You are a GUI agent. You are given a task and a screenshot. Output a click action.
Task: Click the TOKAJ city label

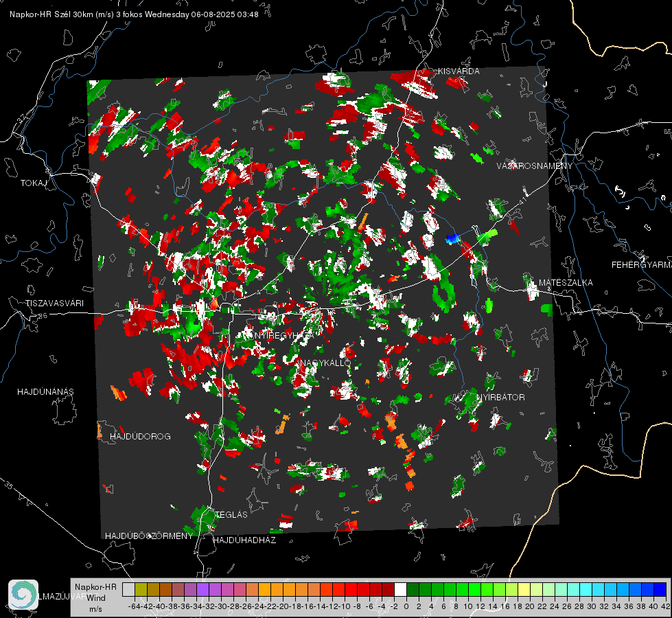click(x=34, y=183)
